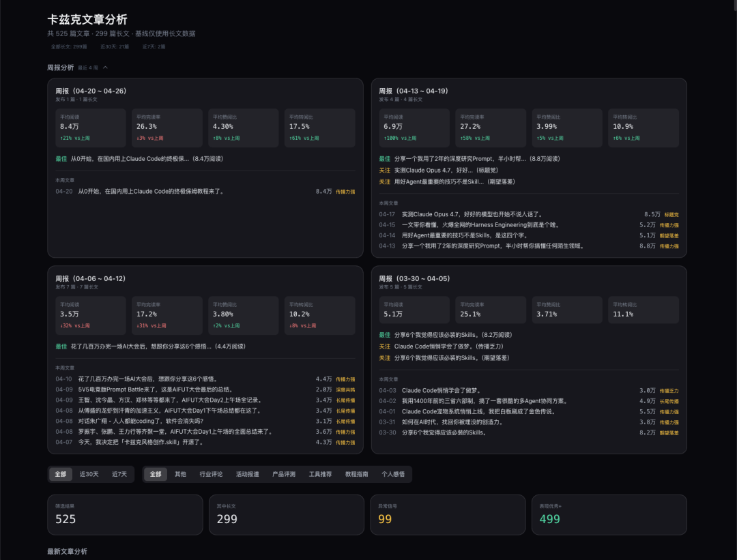Click the 筛选结果 525 stat card
737x560 pixels.
[x=125, y=514]
